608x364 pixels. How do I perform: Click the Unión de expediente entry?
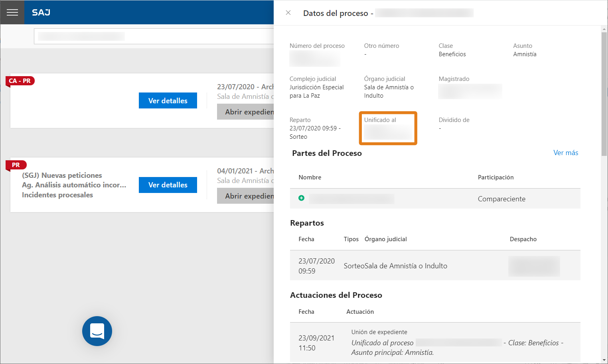[379, 332]
